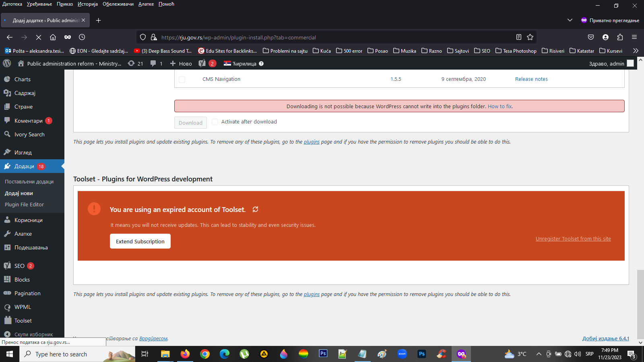View site security padlock information
This screenshot has height=362, width=644.
pyautogui.click(x=154, y=37)
